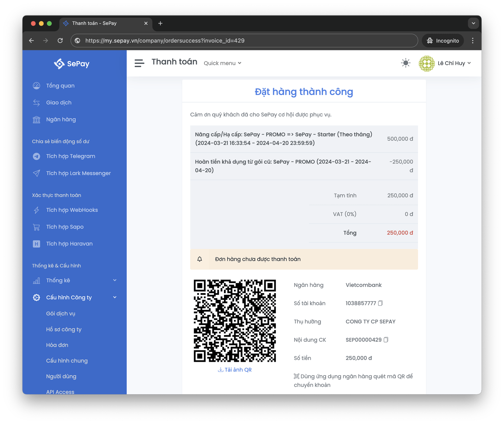
Task: View site information icon in address bar
Action: (78, 40)
